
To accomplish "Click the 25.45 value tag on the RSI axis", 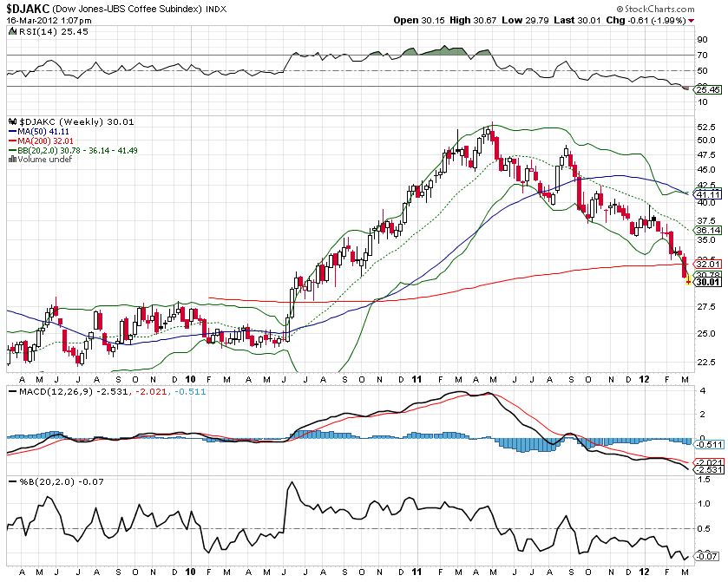I will [x=707, y=89].
